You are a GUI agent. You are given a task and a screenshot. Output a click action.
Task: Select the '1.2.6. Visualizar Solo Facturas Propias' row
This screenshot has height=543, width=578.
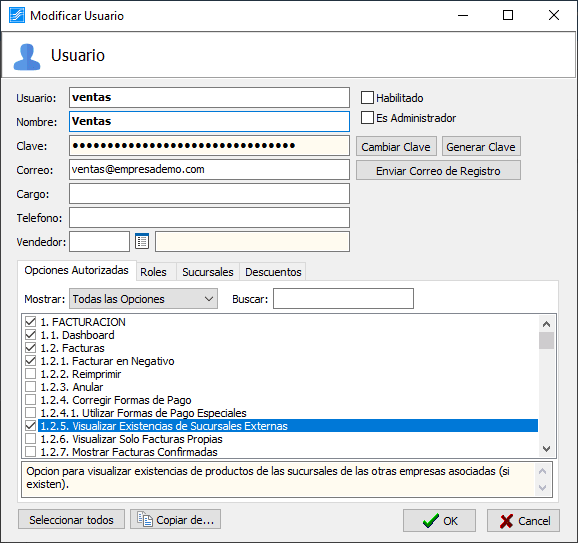(x=288, y=439)
